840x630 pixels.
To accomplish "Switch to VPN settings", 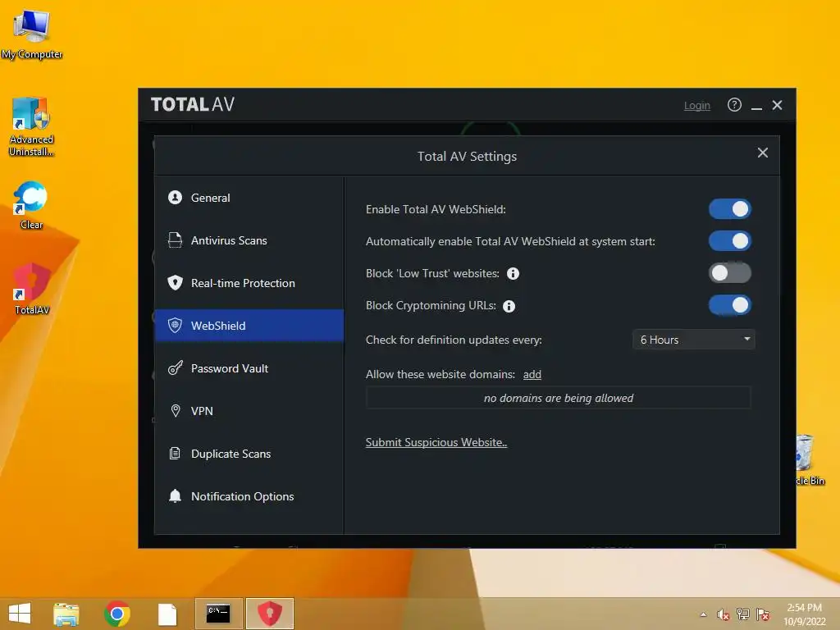I will [249, 411].
